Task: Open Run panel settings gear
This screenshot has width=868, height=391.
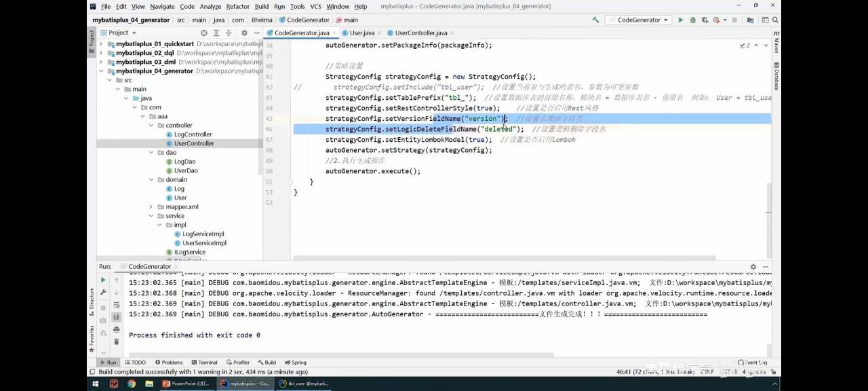Action: pos(753,267)
